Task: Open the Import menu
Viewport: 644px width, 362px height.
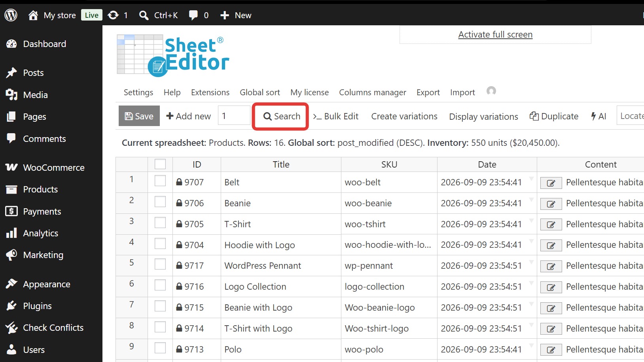Action: pos(462,92)
